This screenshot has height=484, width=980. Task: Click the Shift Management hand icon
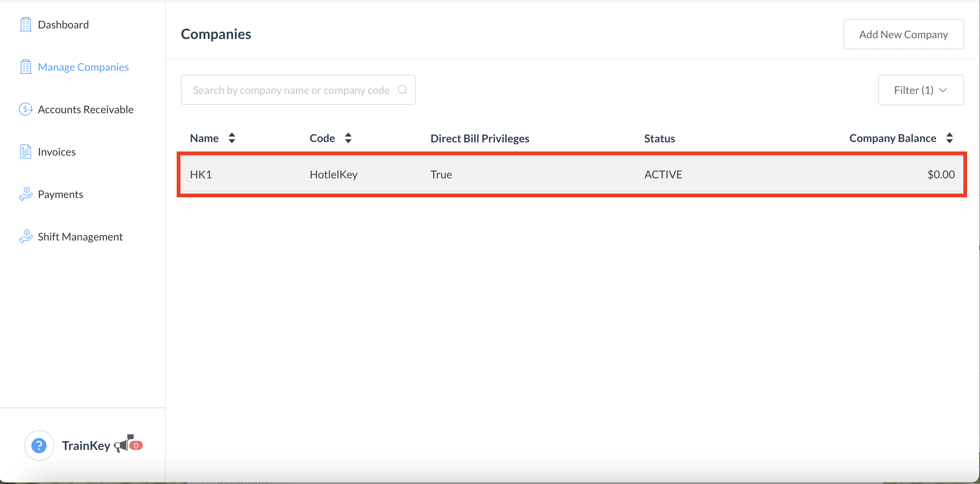(25, 236)
